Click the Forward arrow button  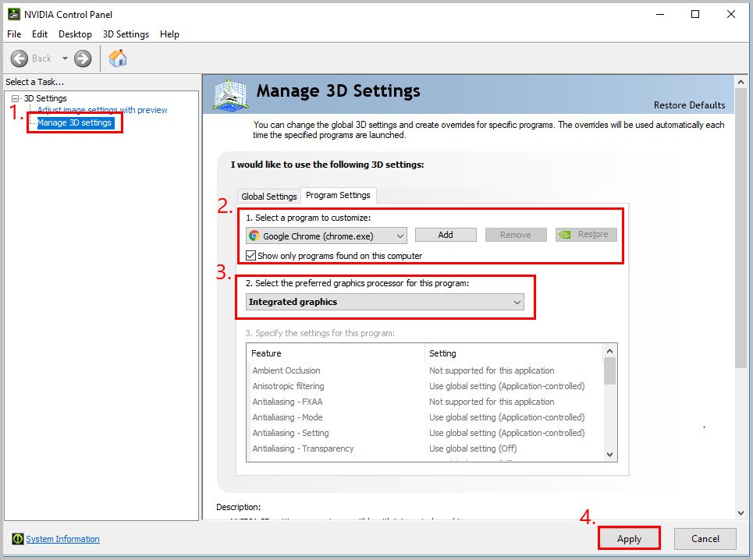[83, 58]
